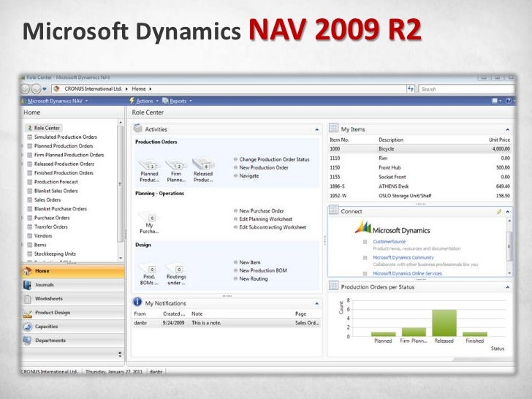Click the Released bar in the chart
Screen dimensions: 532x399
(444, 323)
